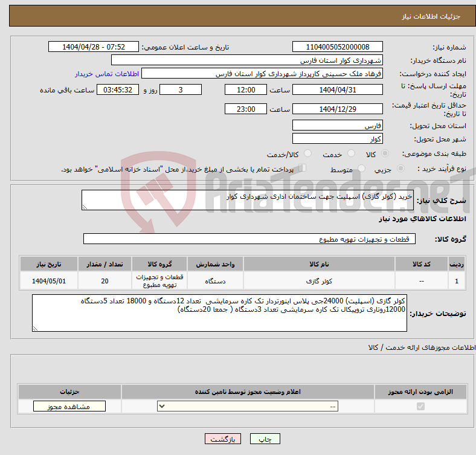Click the استان محل تحویل field

pos(337,126)
